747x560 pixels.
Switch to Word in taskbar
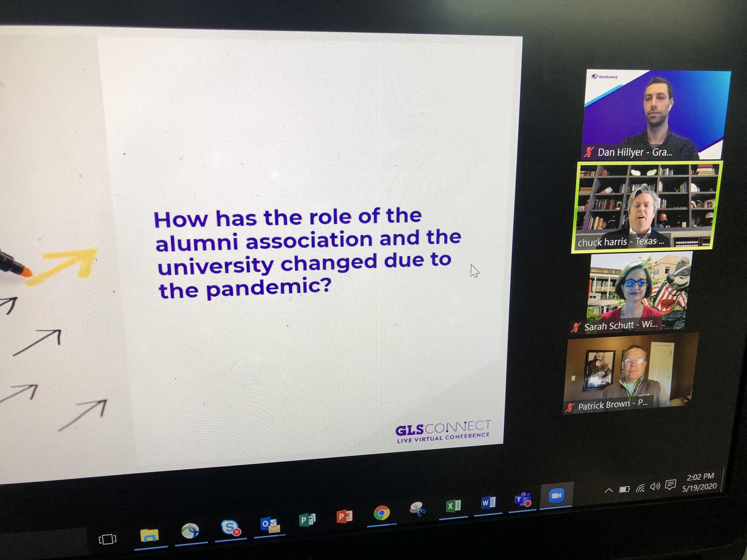(488, 503)
